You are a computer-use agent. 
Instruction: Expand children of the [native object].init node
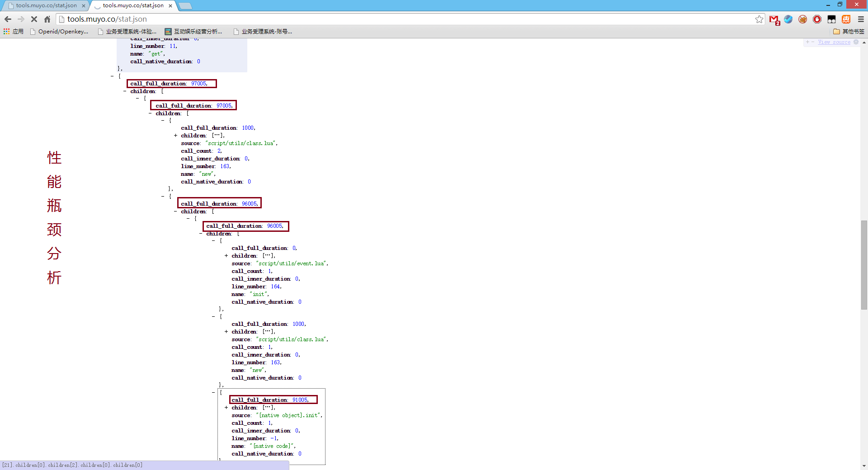226,408
